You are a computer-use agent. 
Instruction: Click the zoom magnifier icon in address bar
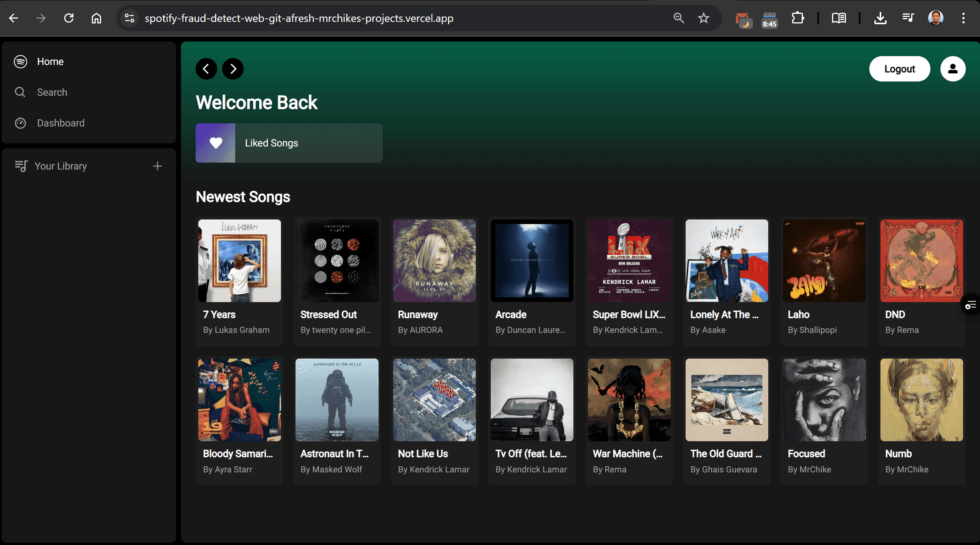coord(679,18)
